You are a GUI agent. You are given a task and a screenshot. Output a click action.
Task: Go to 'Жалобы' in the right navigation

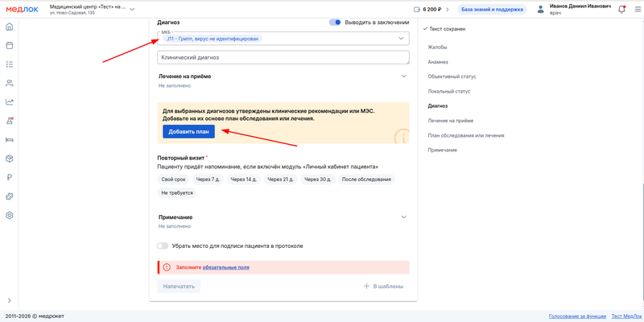click(x=437, y=47)
